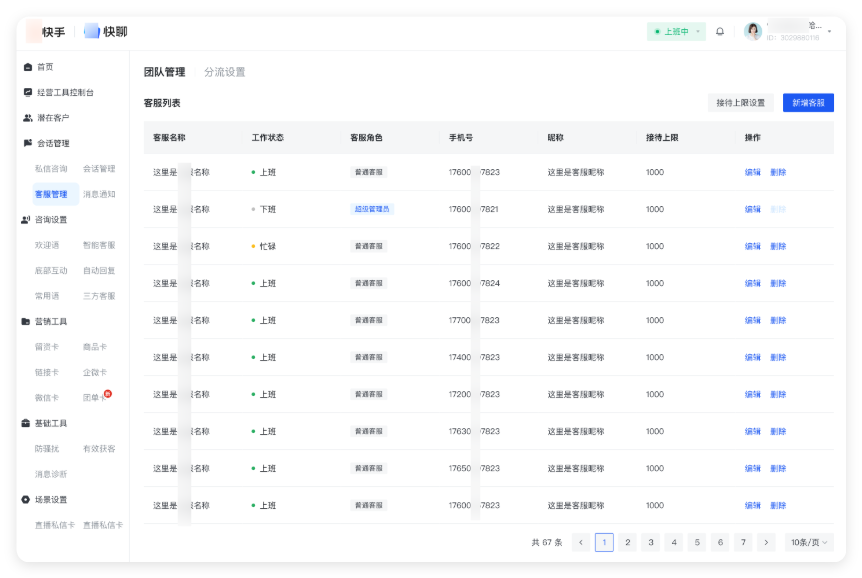Switch to the 分流设置 tab
This screenshot has width=862, height=578.
click(224, 72)
